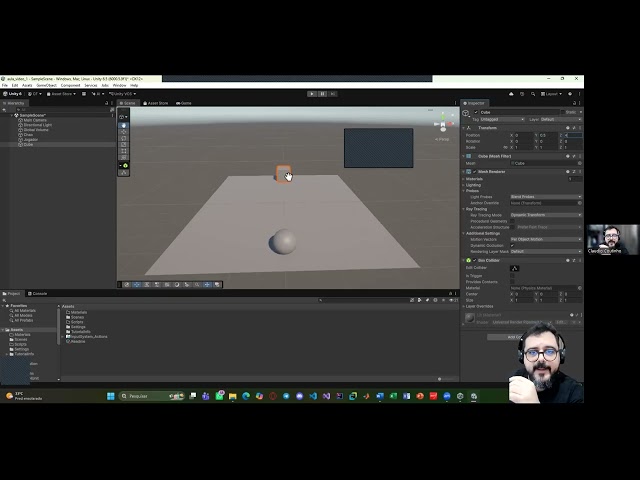The width and height of the screenshot is (640, 480).
Task: Open the undo history icon
Action: (x=522, y=94)
